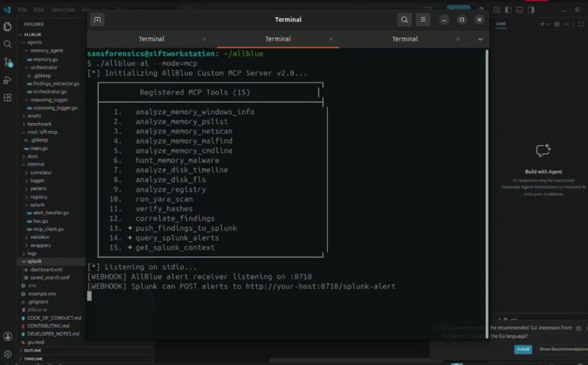Click the Terminal window search button
The height and width of the screenshot is (365, 588).
(x=404, y=20)
